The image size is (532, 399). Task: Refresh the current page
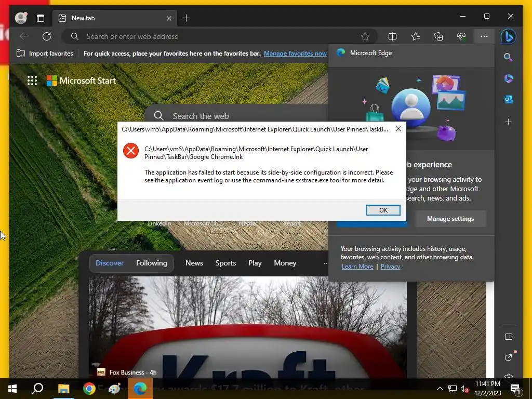[47, 36]
